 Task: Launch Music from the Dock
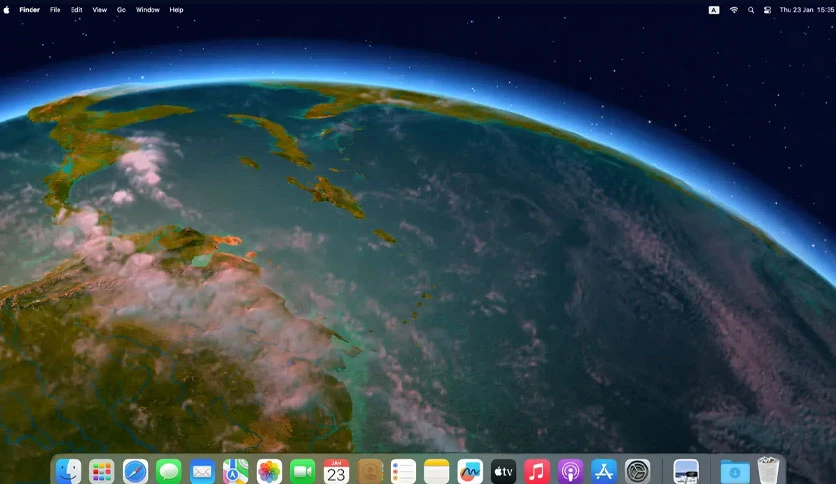[537, 472]
